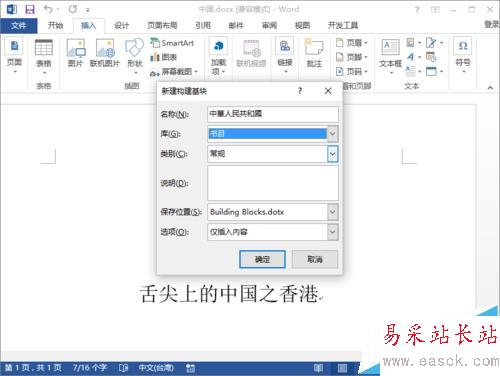Click the date and time icon

(431, 57)
